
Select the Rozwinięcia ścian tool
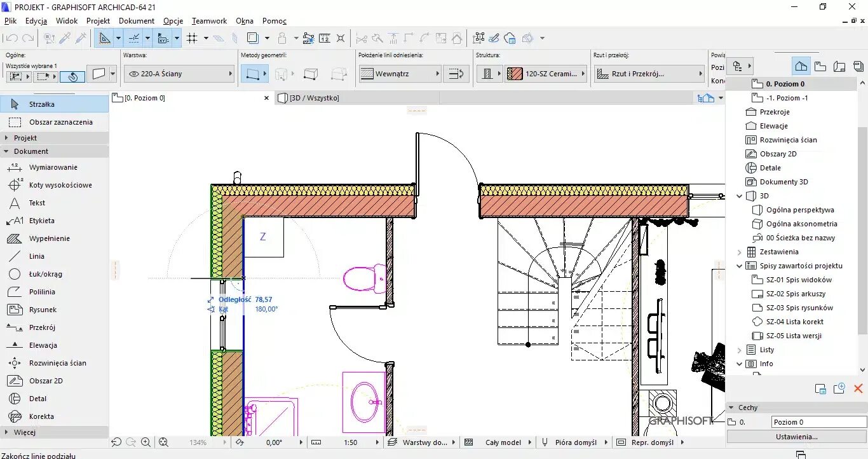tap(54, 363)
